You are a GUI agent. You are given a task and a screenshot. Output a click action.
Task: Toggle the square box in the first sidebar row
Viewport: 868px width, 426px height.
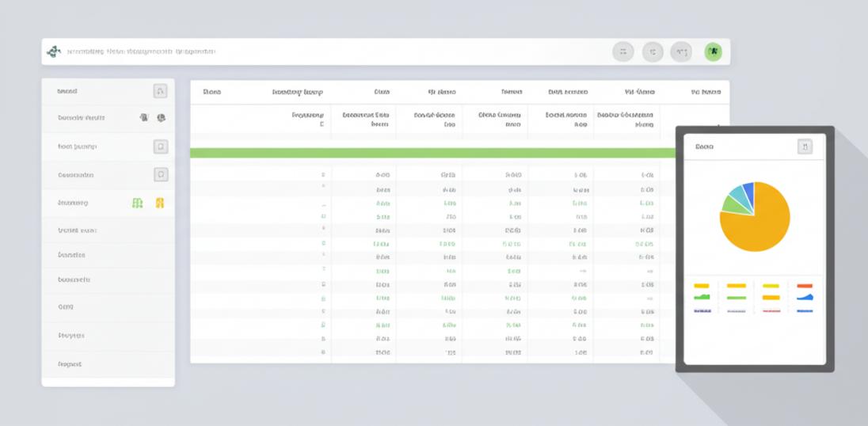160,91
